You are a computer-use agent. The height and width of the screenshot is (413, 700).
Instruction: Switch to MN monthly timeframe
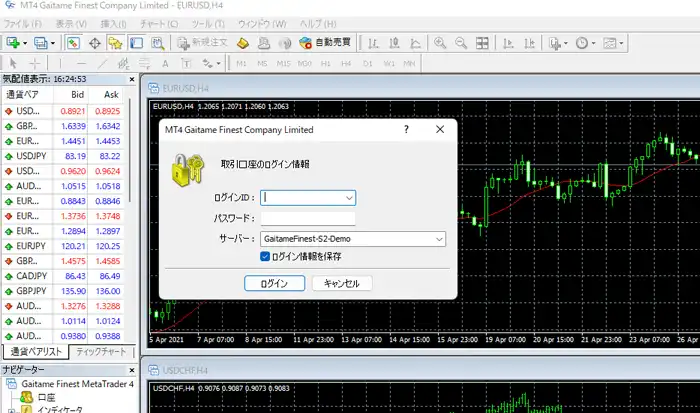pyautogui.click(x=409, y=63)
